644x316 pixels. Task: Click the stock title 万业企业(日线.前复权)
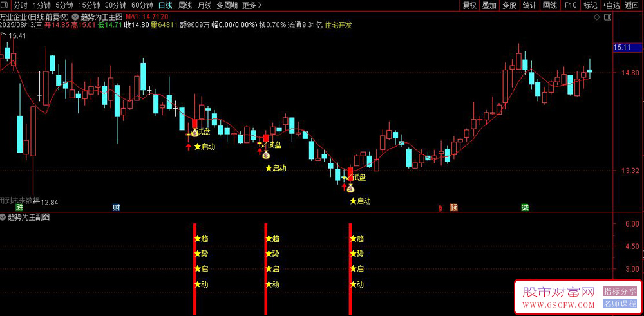click(35, 17)
